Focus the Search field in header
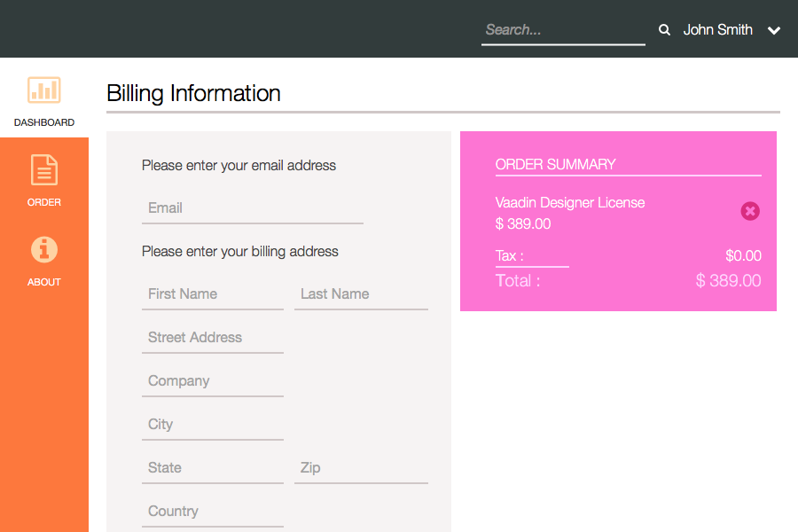Screen dimensions: 798x532 tap(563, 30)
